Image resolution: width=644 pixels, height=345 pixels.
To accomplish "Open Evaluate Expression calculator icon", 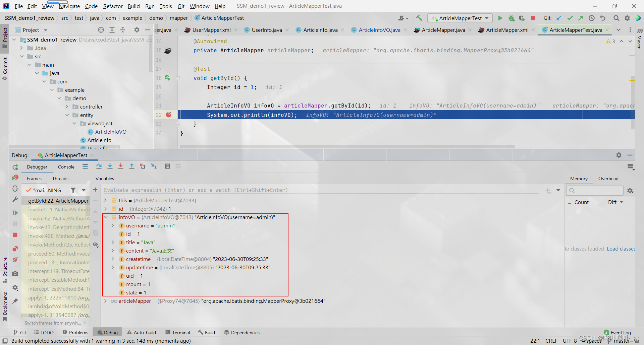I will [x=167, y=166].
